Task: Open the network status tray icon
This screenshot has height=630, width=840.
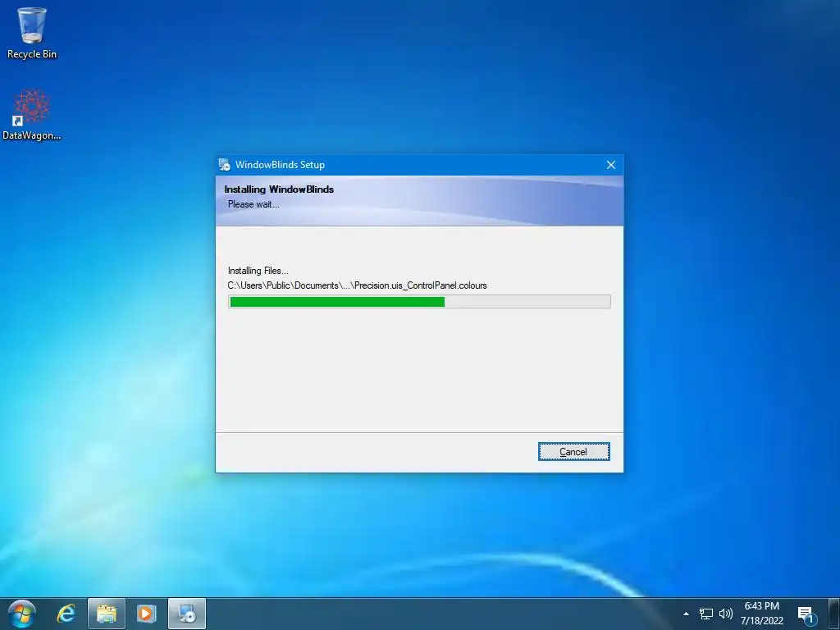Action: point(706,614)
